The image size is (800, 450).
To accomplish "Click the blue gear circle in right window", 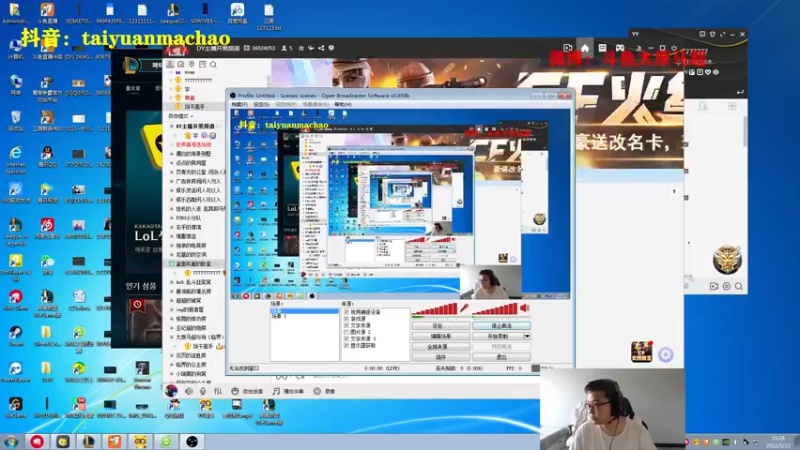I will (665, 355).
